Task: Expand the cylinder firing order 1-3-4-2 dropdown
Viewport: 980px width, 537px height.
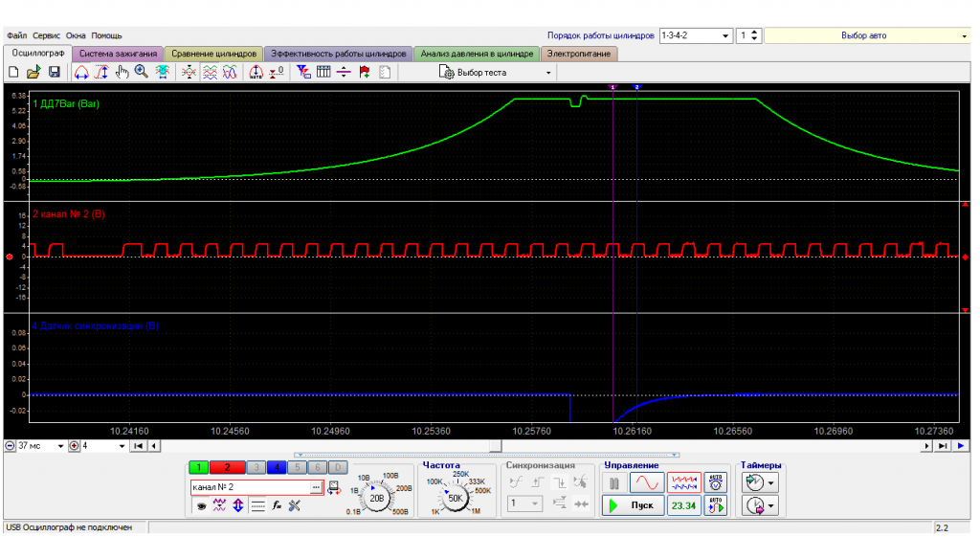Action: pyautogui.click(x=725, y=35)
